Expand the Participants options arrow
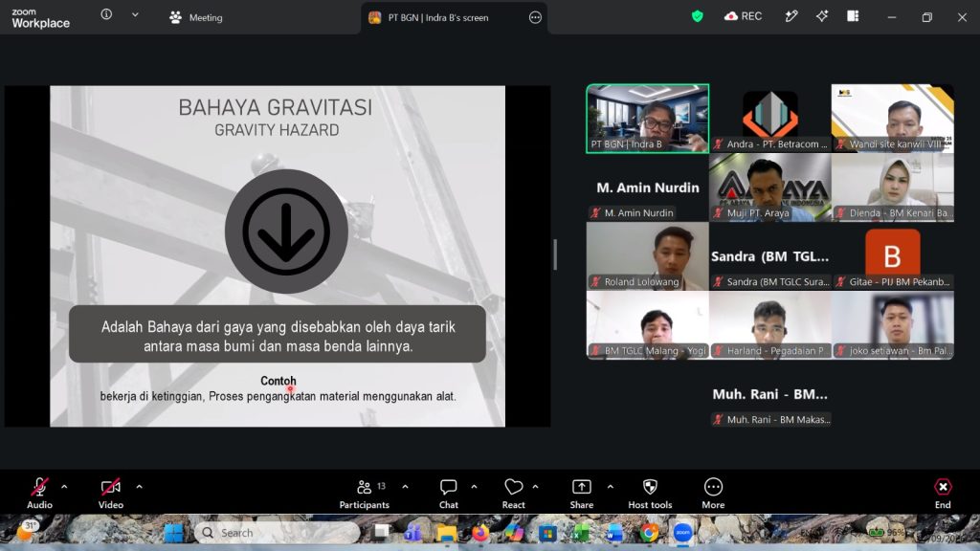The width and height of the screenshot is (980, 551). (x=405, y=487)
